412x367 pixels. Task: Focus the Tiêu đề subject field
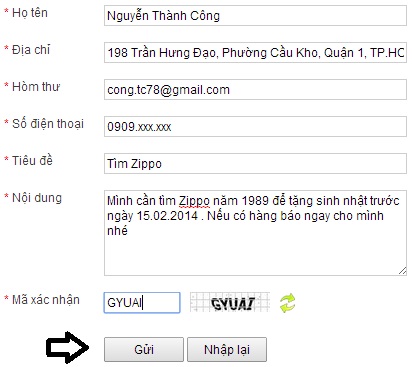coord(255,163)
